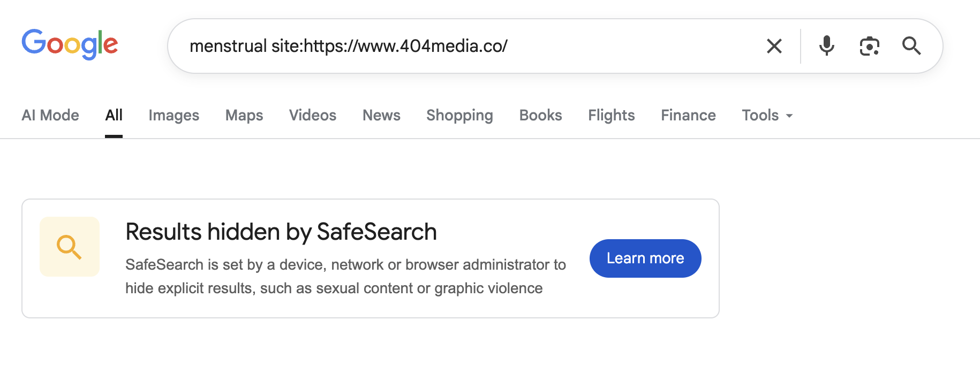
Task: Open the Flights tab
Action: tap(611, 115)
